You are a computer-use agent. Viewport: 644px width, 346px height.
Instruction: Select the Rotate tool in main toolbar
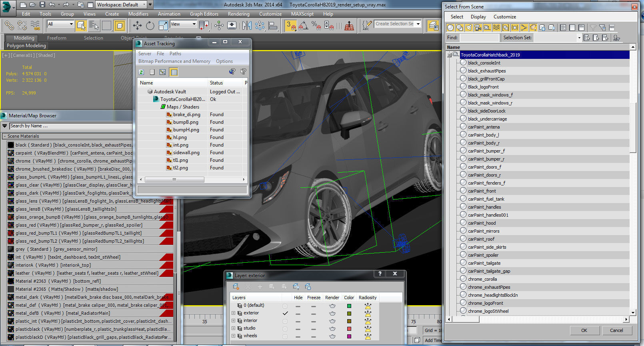pyautogui.click(x=150, y=26)
